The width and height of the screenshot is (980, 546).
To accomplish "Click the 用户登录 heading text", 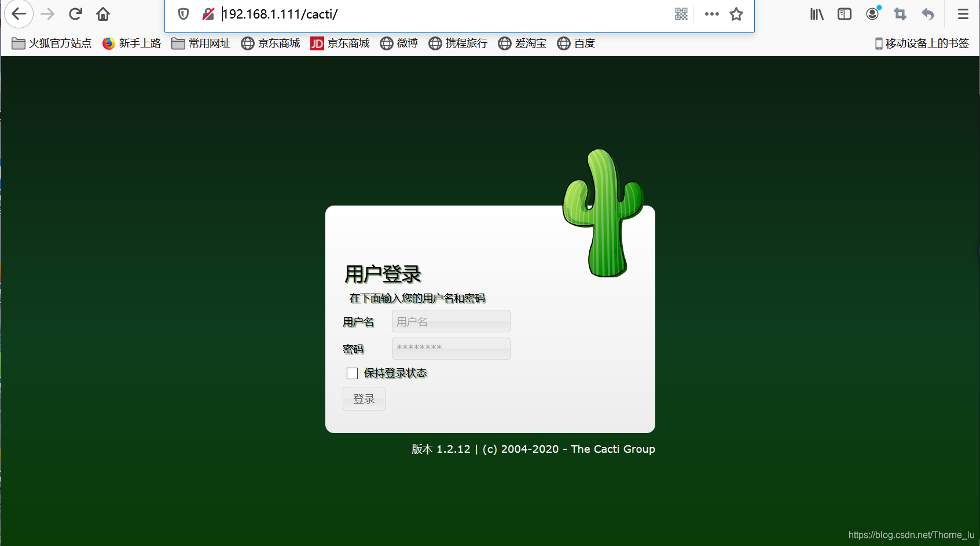I will tap(383, 274).
